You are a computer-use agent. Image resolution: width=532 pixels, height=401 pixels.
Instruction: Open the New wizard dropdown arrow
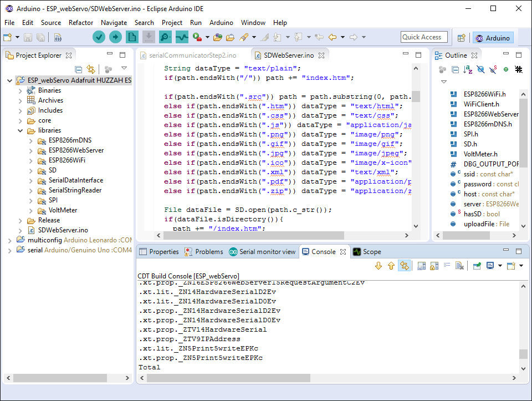click(x=17, y=37)
